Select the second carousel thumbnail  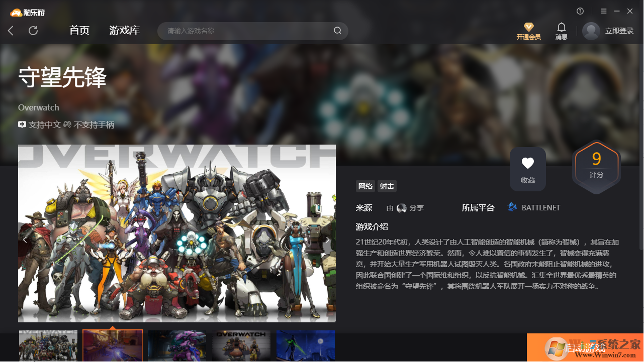(x=112, y=346)
